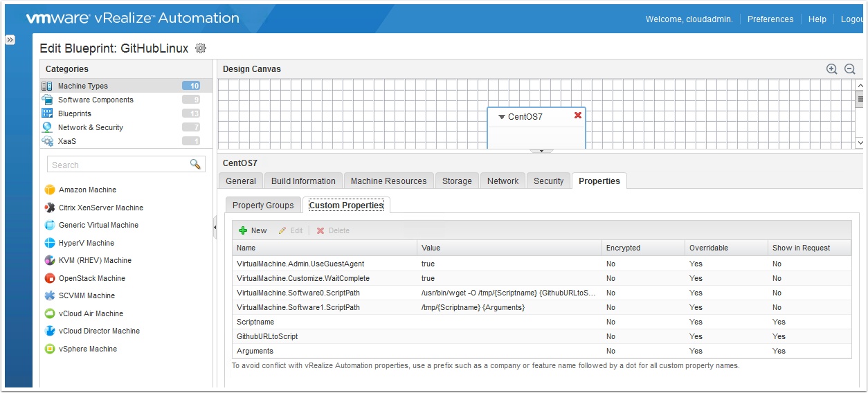868x393 pixels.
Task: Collapse the CentOS7 machine component triangle
Action: [x=502, y=117]
